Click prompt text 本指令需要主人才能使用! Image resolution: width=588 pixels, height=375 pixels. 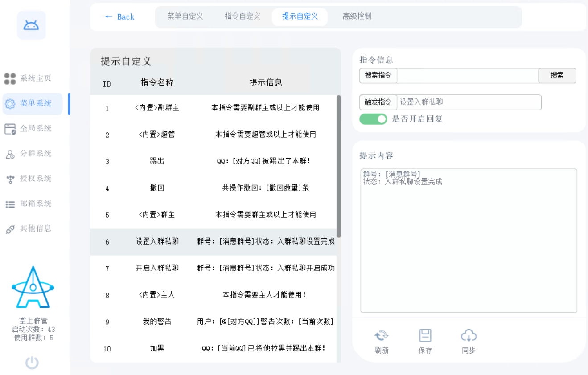coord(265,295)
